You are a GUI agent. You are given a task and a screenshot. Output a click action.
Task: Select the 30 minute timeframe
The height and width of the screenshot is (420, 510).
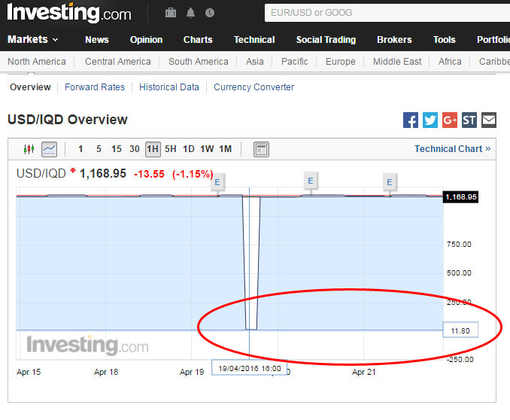[x=135, y=149]
